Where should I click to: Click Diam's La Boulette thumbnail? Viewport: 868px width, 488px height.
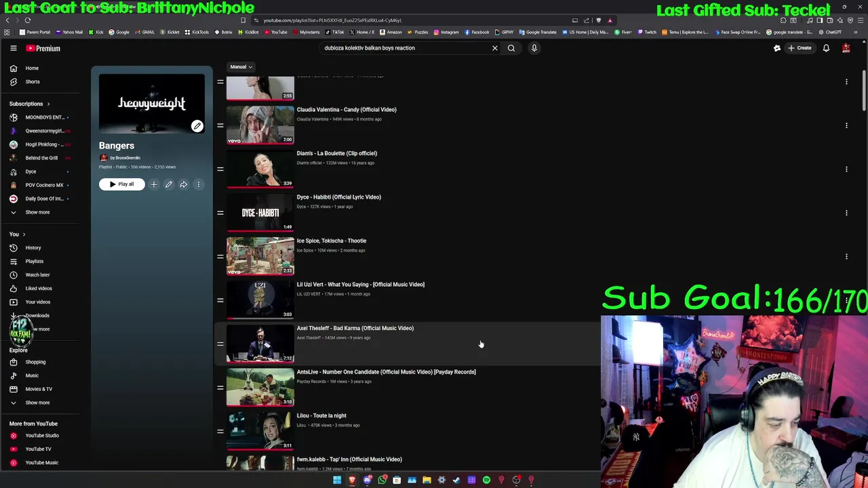260,169
